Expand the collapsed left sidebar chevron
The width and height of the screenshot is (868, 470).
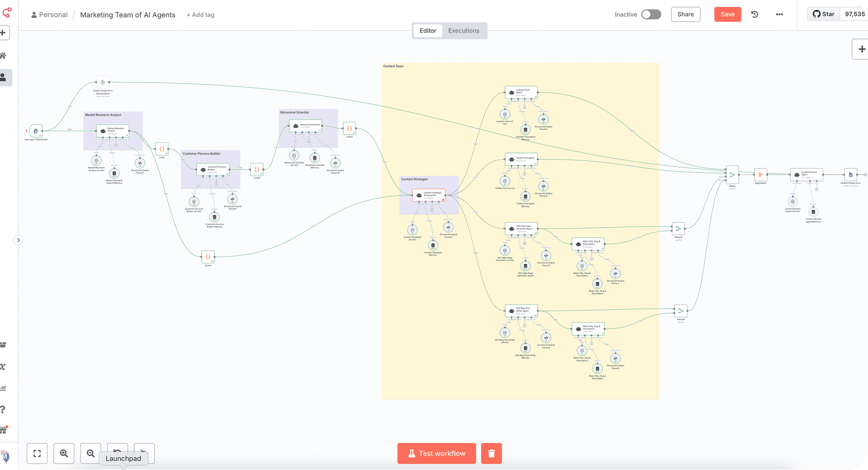click(x=18, y=240)
